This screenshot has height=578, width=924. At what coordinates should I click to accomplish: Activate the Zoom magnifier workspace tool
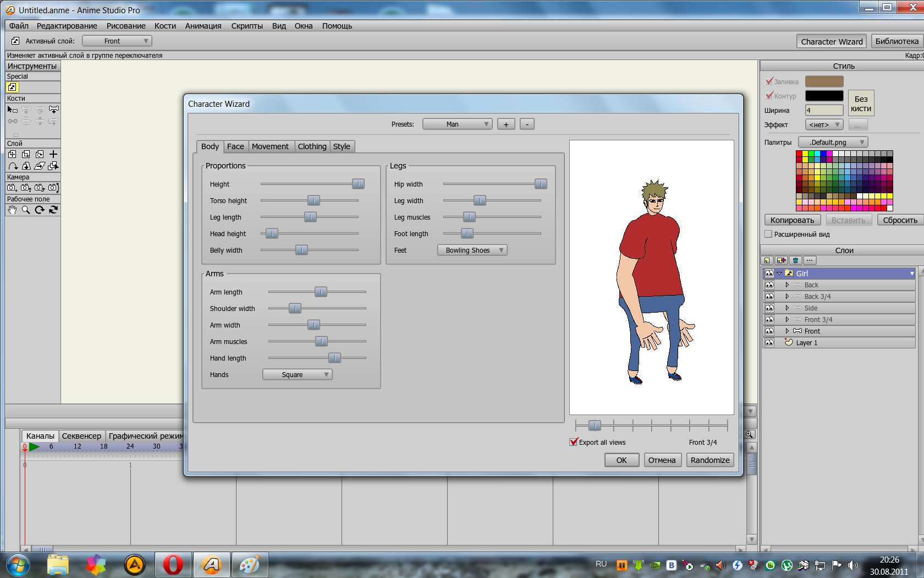click(x=26, y=210)
